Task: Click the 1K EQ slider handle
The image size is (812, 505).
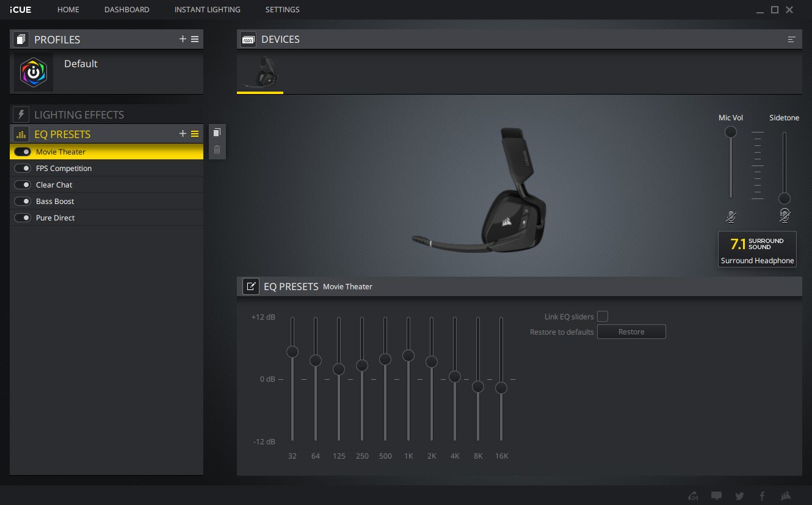Action: coord(408,355)
